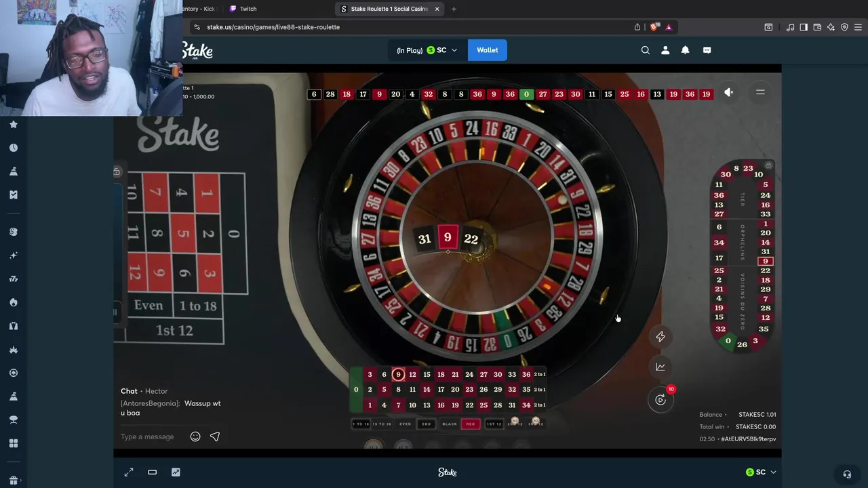Bet on 1 TO 18
The image size is (868, 488).
pyautogui.click(x=361, y=424)
